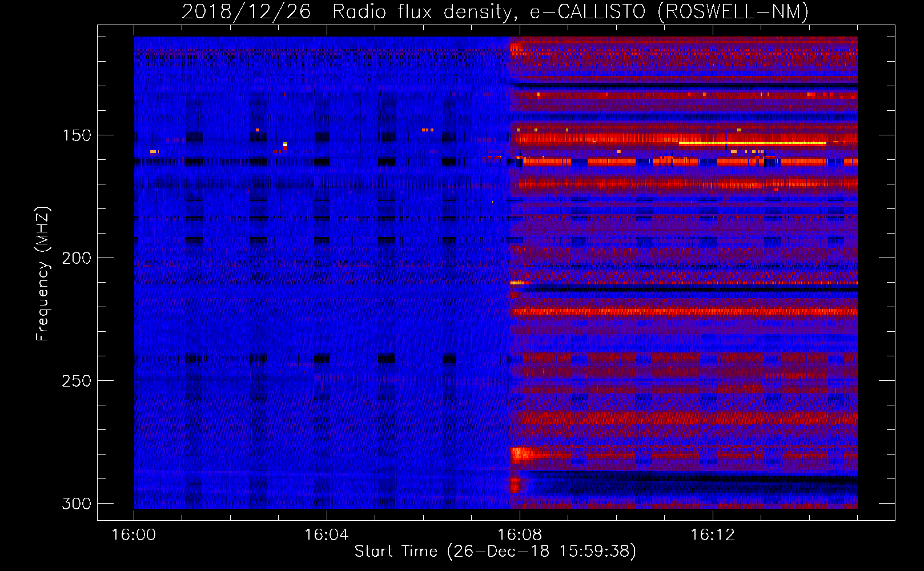The height and width of the screenshot is (571, 924).
Task: Click the plot title '2018/12/26 Radio flux density, e-CALLISTO (ROSWELL-NM)'
Action: coord(495,11)
